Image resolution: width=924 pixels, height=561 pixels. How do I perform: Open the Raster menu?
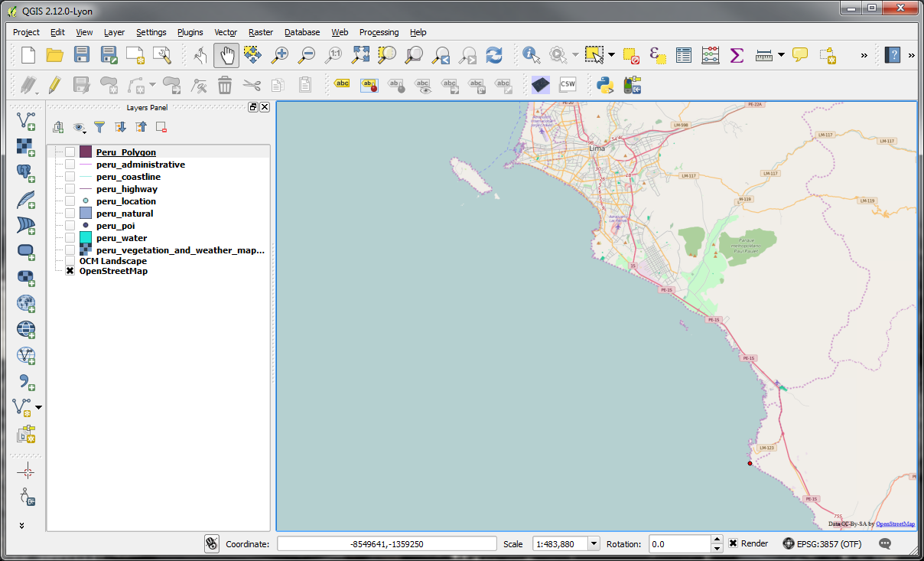(x=261, y=32)
